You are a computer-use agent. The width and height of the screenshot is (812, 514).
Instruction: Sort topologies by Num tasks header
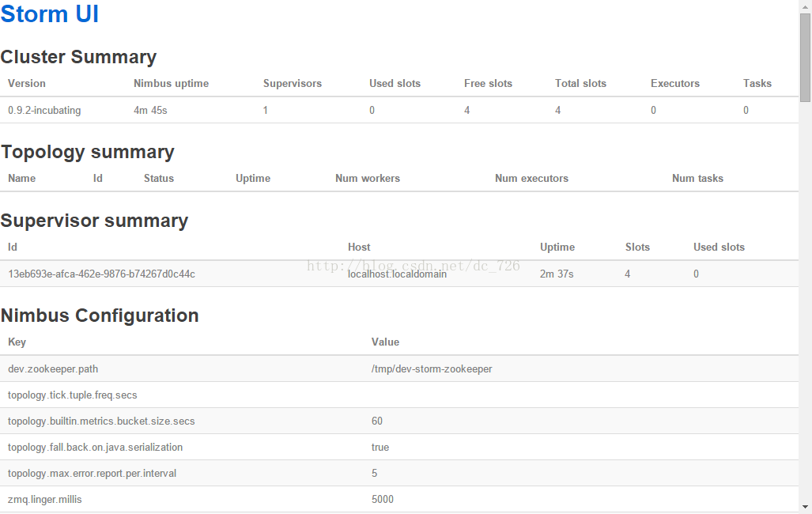[x=697, y=178]
